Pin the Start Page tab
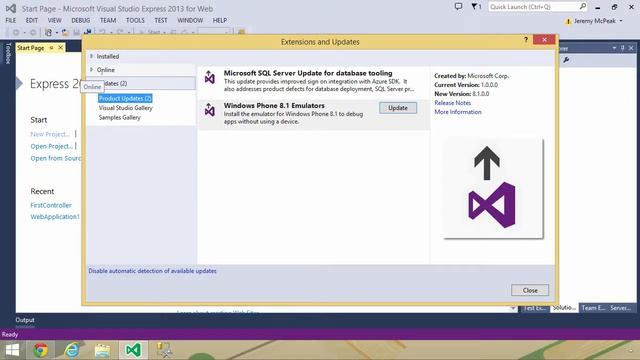The image size is (640, 360). tap(51, 48)
